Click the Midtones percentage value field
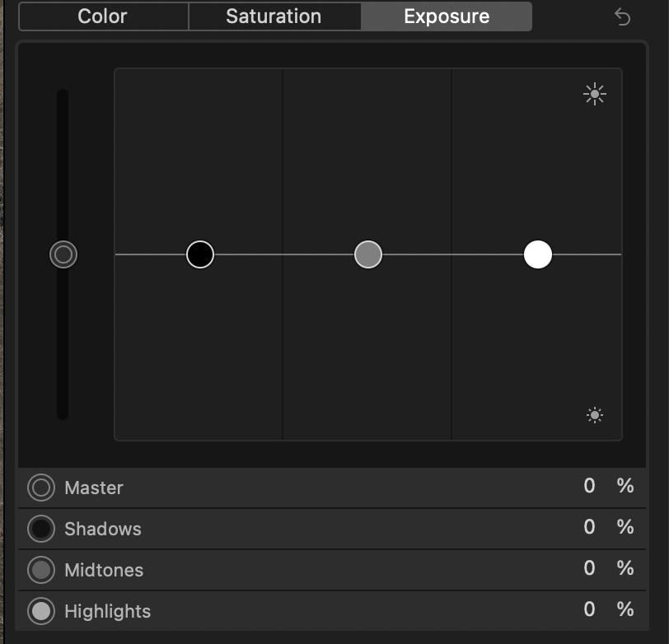 [x=589, y=569]
